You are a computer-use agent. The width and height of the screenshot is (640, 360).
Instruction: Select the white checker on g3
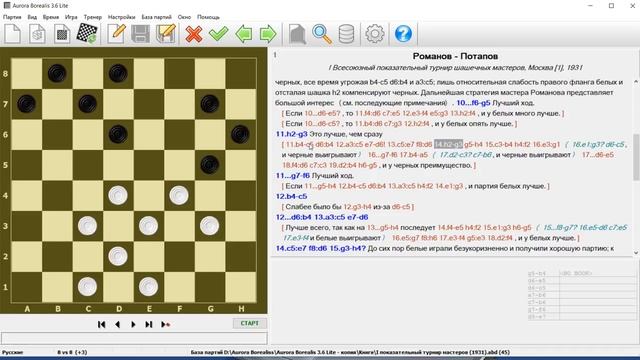click(x=209, y=226)
